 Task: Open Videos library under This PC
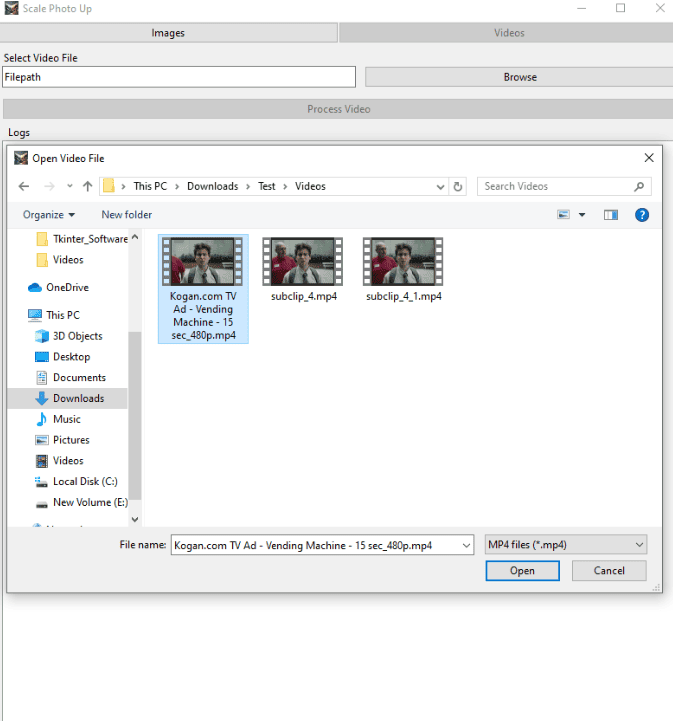coord(59,461)
